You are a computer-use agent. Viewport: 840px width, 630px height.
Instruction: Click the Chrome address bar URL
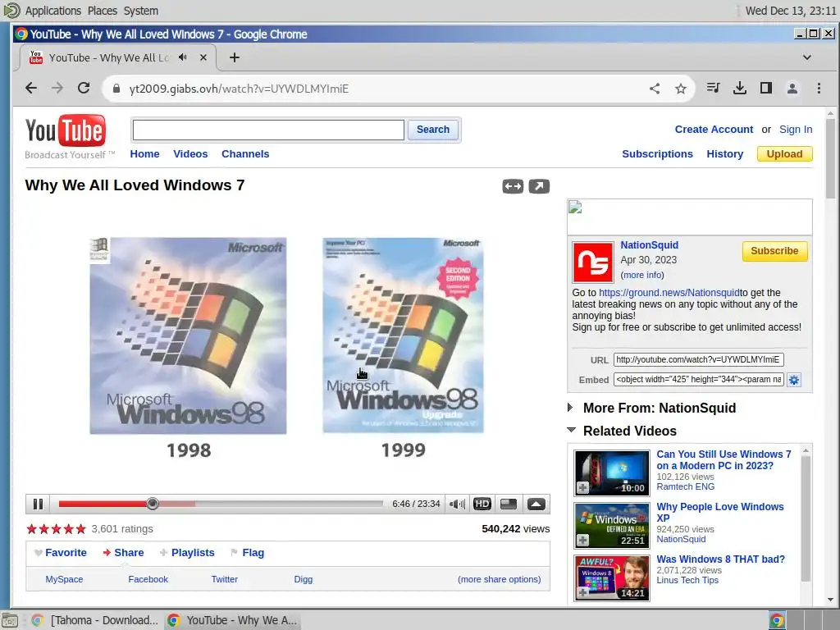click(239, 89)
